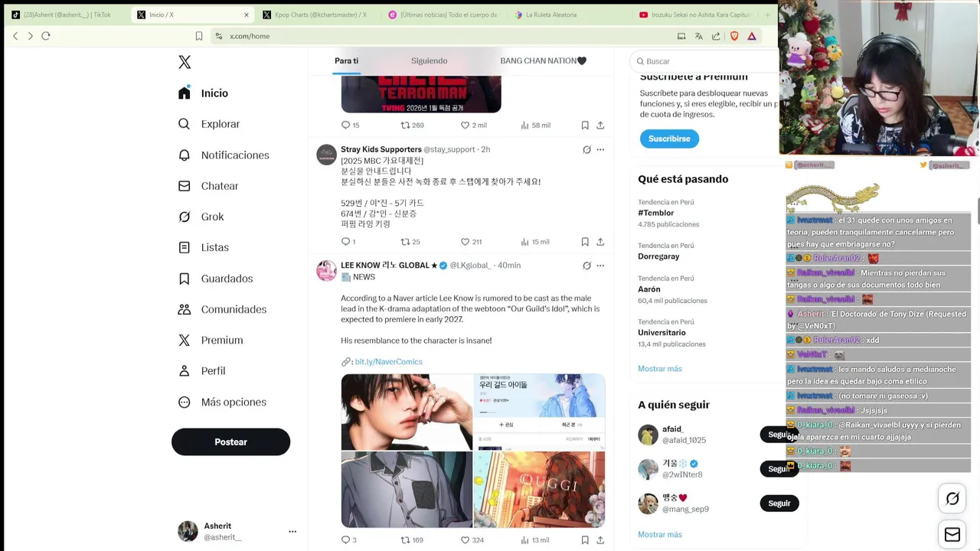Repost the Stray Kids Supporters post
This screenshot has width=980, height=551.
click(410, 242)
